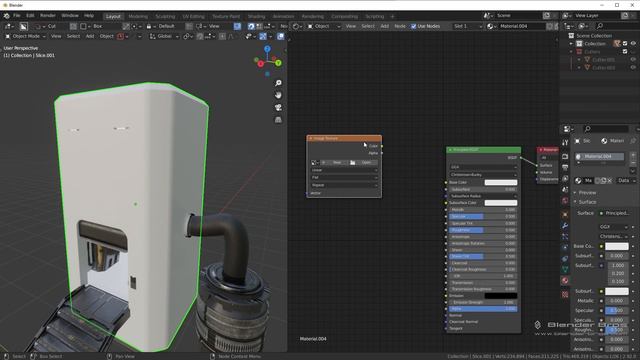Open the Object Data mesh tab icon
The height and width of the screenshot is (360, 640).
(x=565, y=269)
